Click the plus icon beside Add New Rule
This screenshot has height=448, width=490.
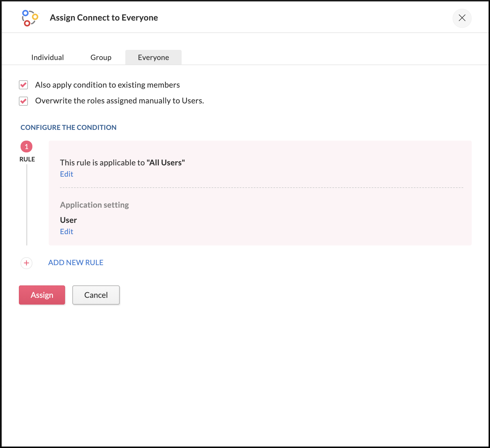tap(26, 263)
